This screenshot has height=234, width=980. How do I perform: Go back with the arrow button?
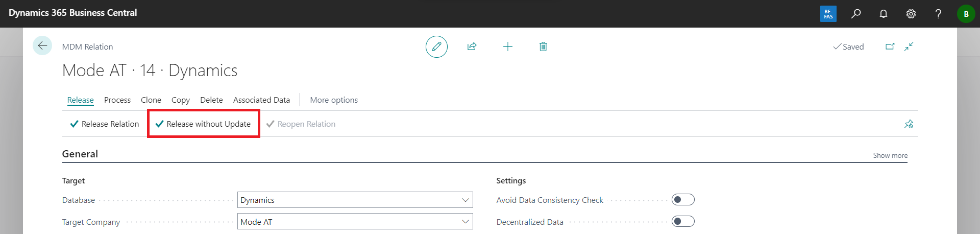pos(42,46)
